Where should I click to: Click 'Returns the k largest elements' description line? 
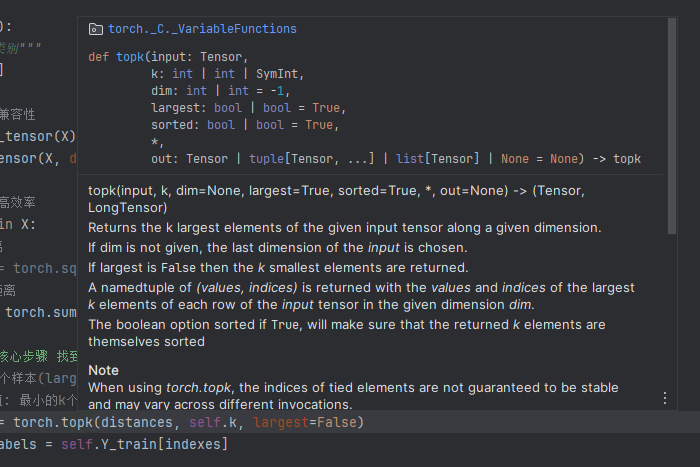(345, 228)
